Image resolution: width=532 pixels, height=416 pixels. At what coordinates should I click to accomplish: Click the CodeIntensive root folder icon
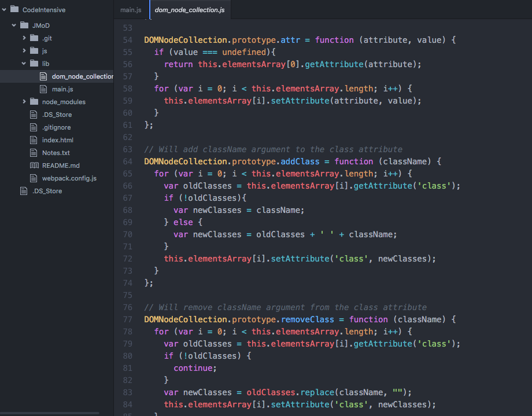click(14, 9)
